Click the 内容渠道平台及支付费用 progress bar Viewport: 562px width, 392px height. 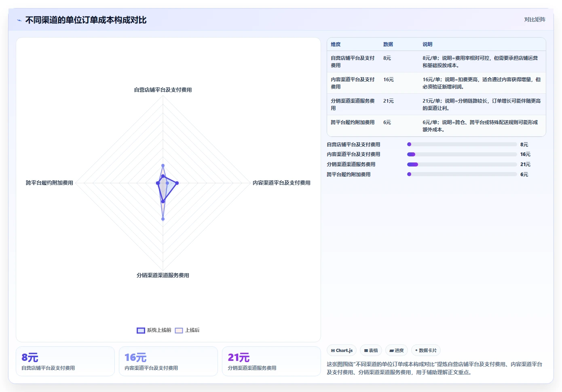tap(462, 154)
